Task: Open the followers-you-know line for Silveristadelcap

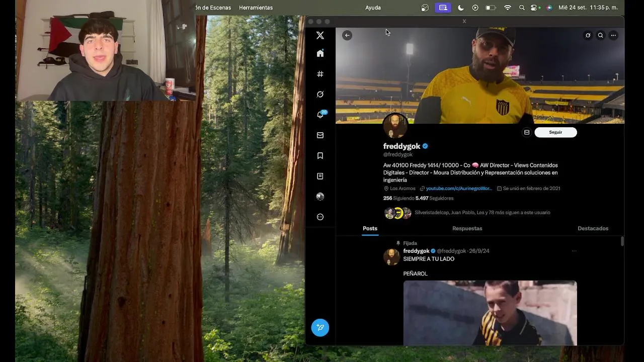Action: (482, 213)
